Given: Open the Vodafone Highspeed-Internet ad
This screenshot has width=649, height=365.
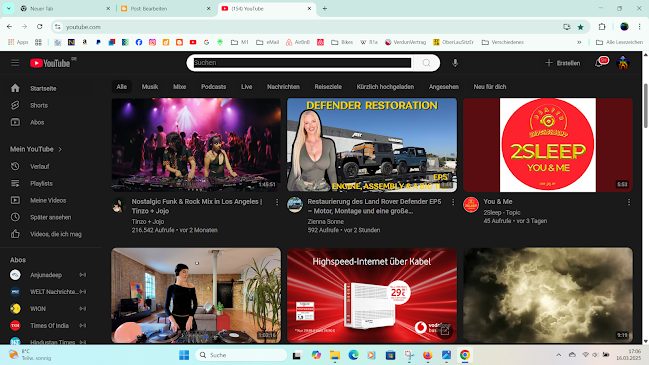Looking at the screenshot, I should coord(372,295).
